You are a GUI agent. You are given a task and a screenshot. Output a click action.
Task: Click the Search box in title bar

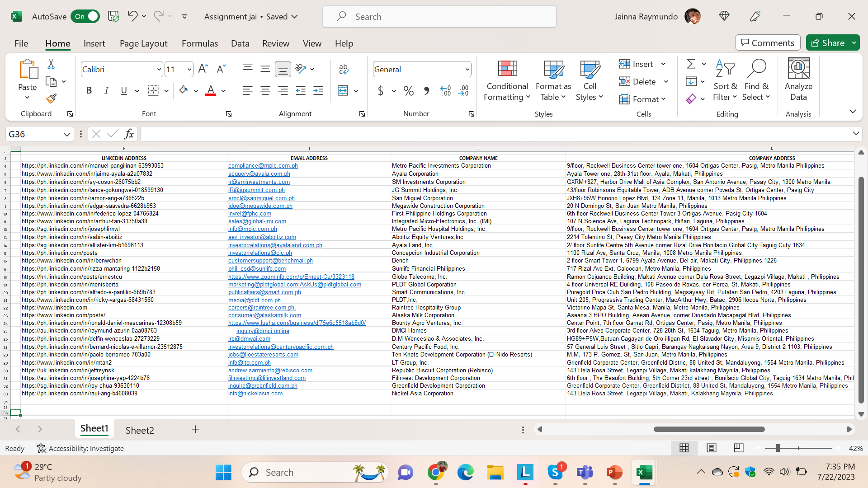(439, 17)
